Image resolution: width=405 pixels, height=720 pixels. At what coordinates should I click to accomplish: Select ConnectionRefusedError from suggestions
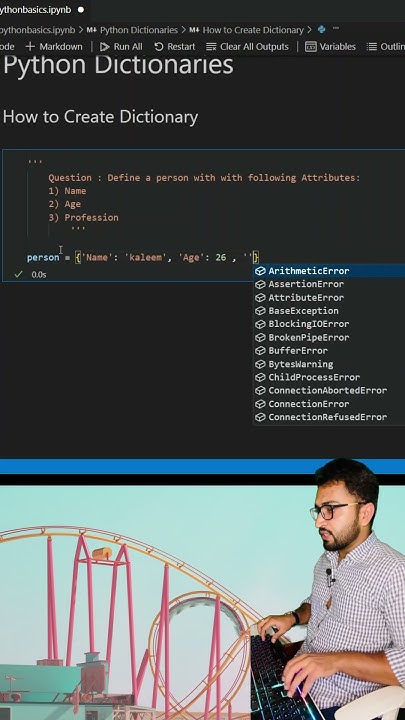click(329, 417)
